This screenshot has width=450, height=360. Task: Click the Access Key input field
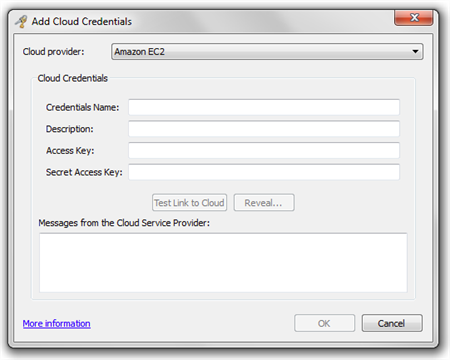[x=264, y=150]
